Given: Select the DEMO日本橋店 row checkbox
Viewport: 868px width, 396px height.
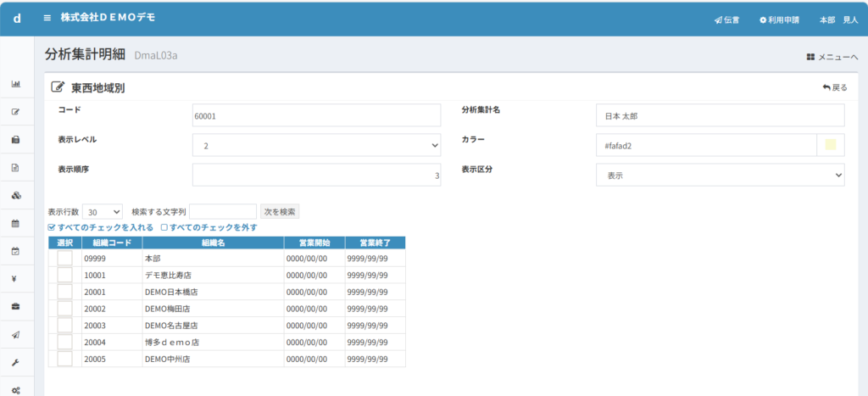Looking at the screenshot, I should point(64,292).
